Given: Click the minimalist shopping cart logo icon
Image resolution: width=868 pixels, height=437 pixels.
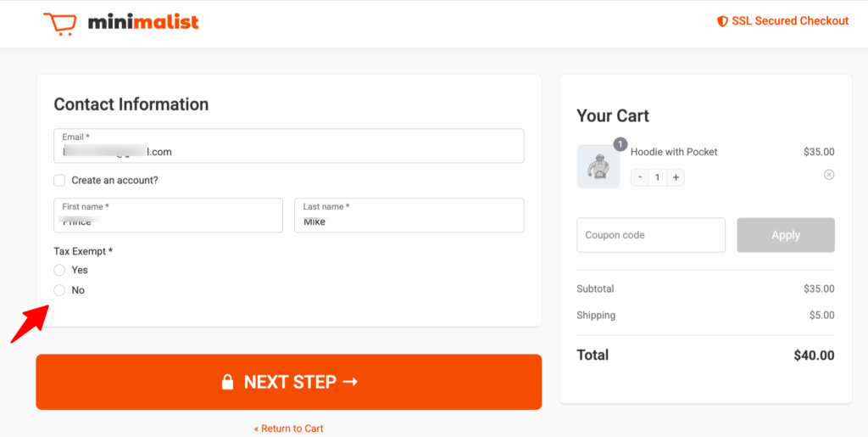Looking at the screenshot, I should (x=60, y=23).
